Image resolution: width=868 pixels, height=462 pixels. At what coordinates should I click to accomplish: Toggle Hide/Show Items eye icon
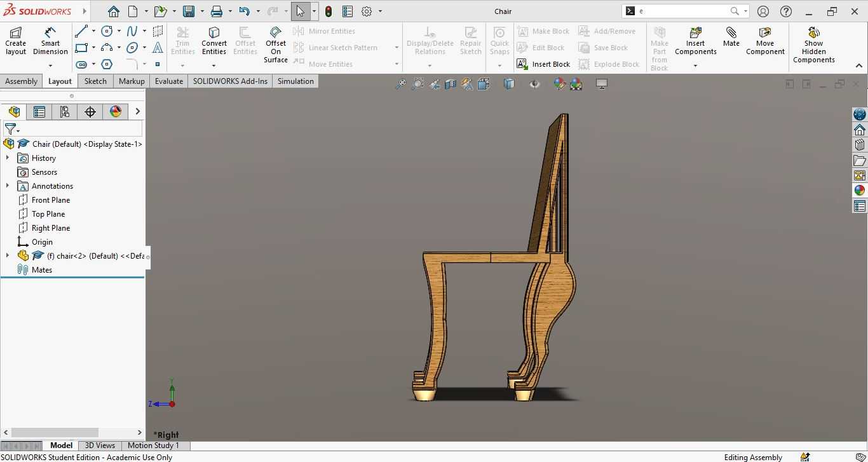click(x=534, y=84)
